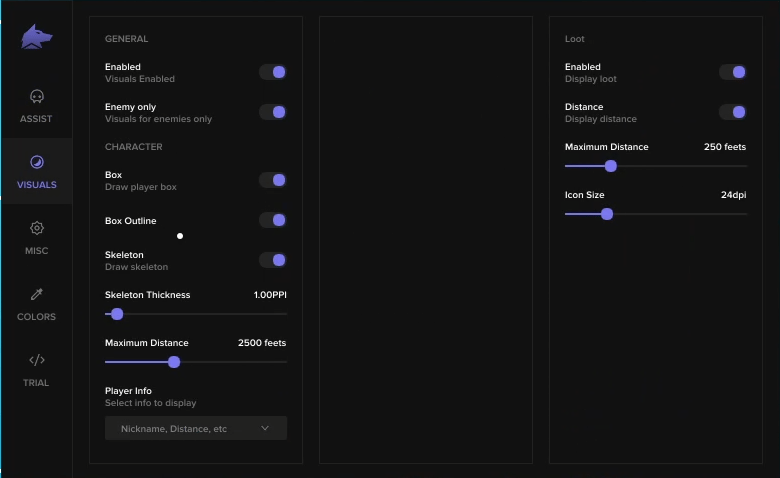Toggle the Loot Enabled switch
Screen dimensions: 780x478
(x=733, y=72)
